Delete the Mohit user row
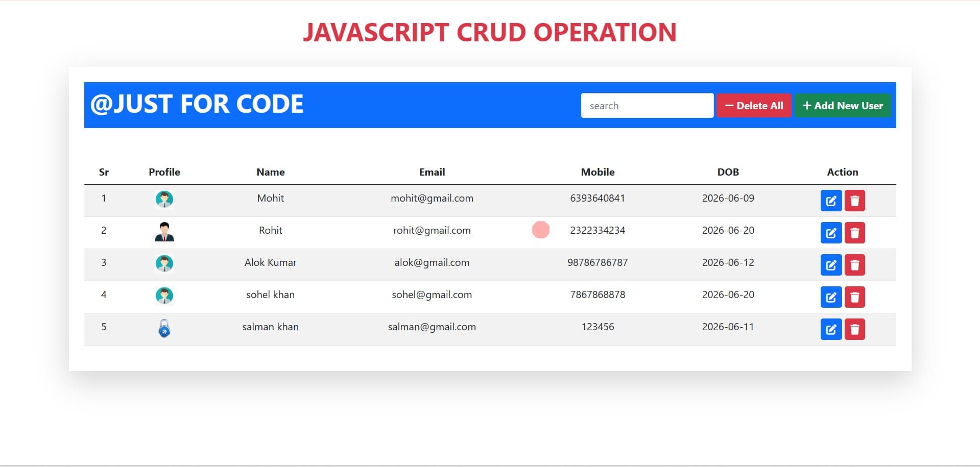 click(854, 201)
